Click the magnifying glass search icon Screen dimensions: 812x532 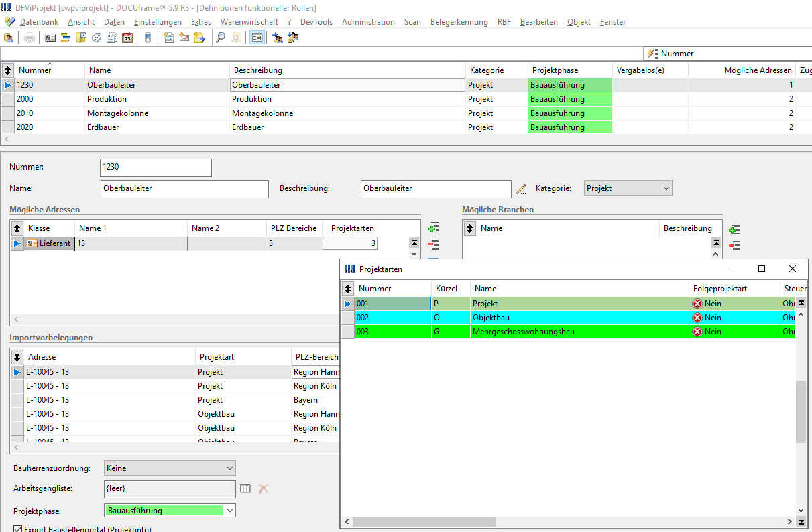click(220, 38)
